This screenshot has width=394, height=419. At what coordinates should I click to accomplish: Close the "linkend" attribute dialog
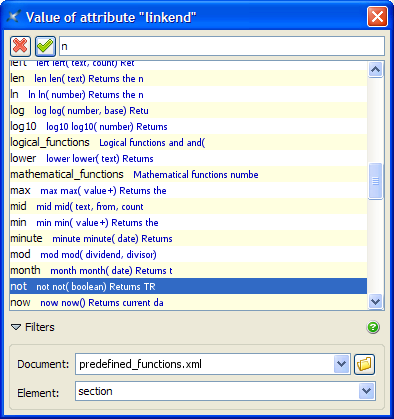coord(377,16)
